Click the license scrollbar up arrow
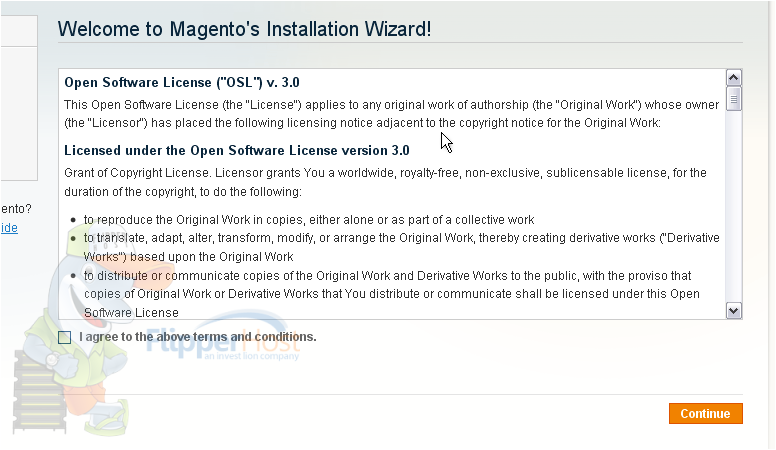The image size is (776, 450). (733, 78)
